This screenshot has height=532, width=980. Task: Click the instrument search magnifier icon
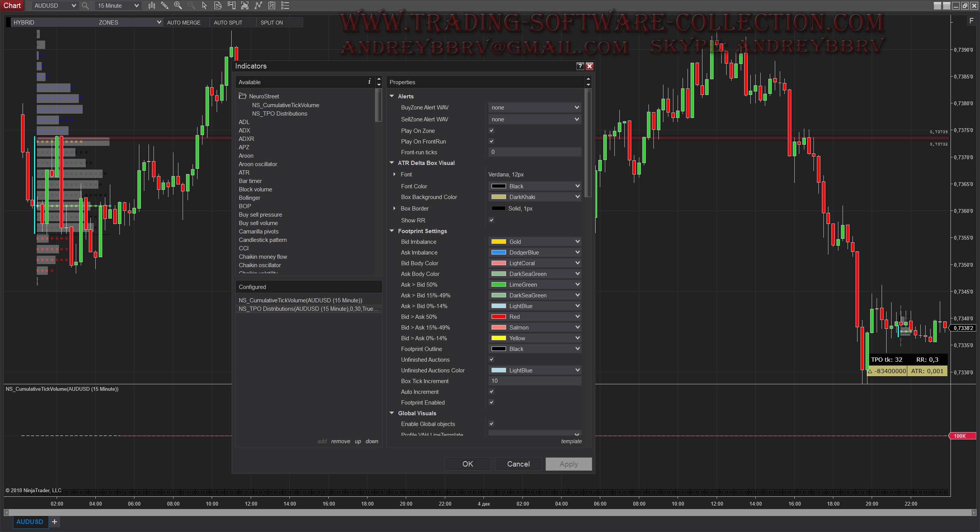point(85,6)
